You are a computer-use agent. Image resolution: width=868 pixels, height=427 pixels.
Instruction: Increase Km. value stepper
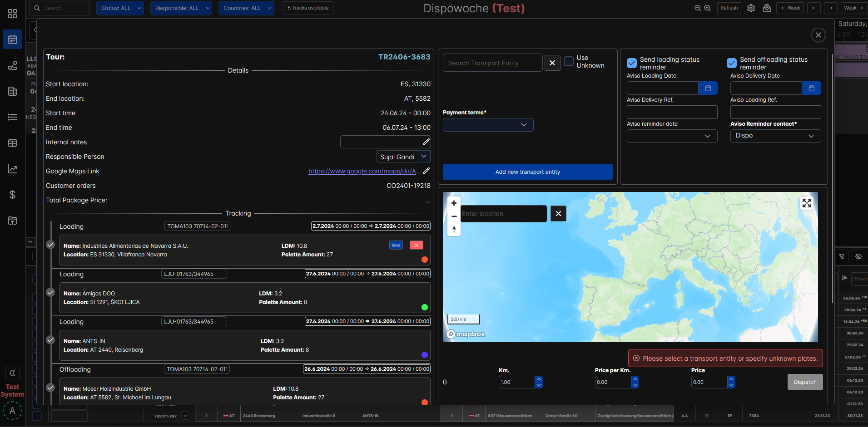pyautogui.click(x=539, y=379)
